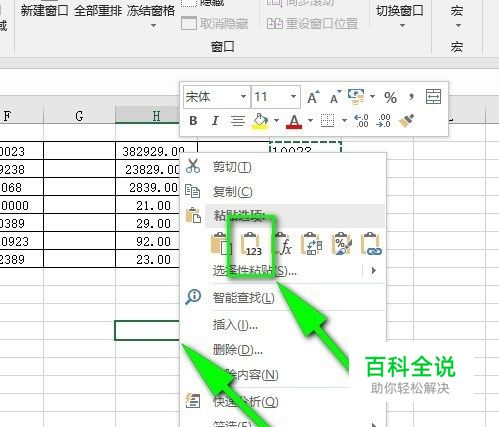Viewport: 499px width, 427px height.
Task: Click the cell containing 23.00
Action: click(x=148, y=259)
